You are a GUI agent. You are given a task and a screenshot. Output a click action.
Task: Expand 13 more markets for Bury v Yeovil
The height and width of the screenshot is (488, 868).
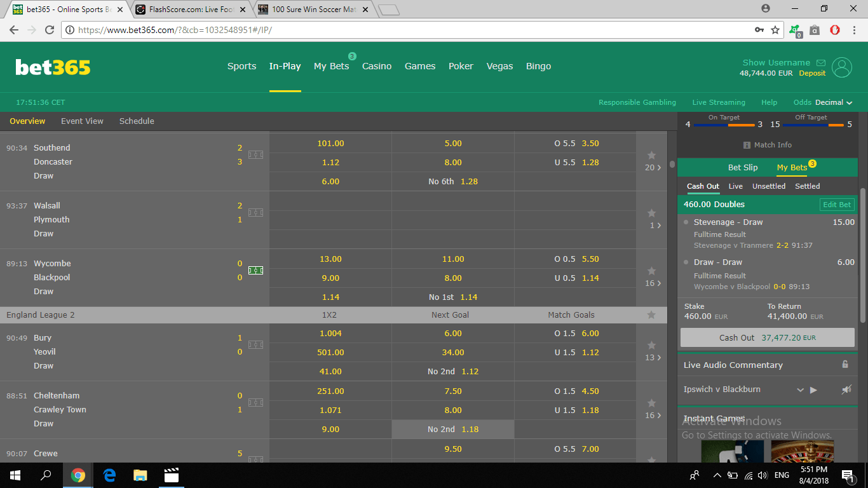(653, 358)
